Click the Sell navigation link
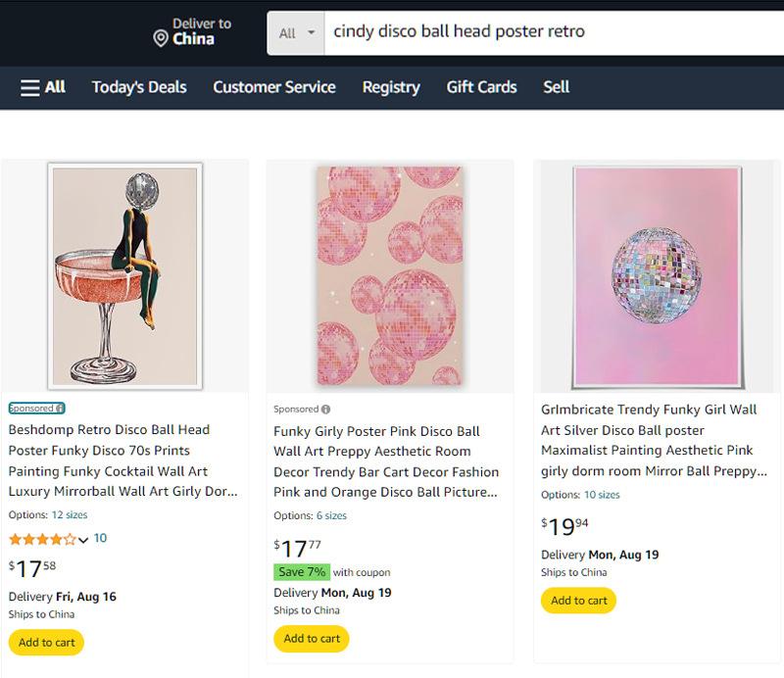 pyautogui.click(x=556, y=87)
